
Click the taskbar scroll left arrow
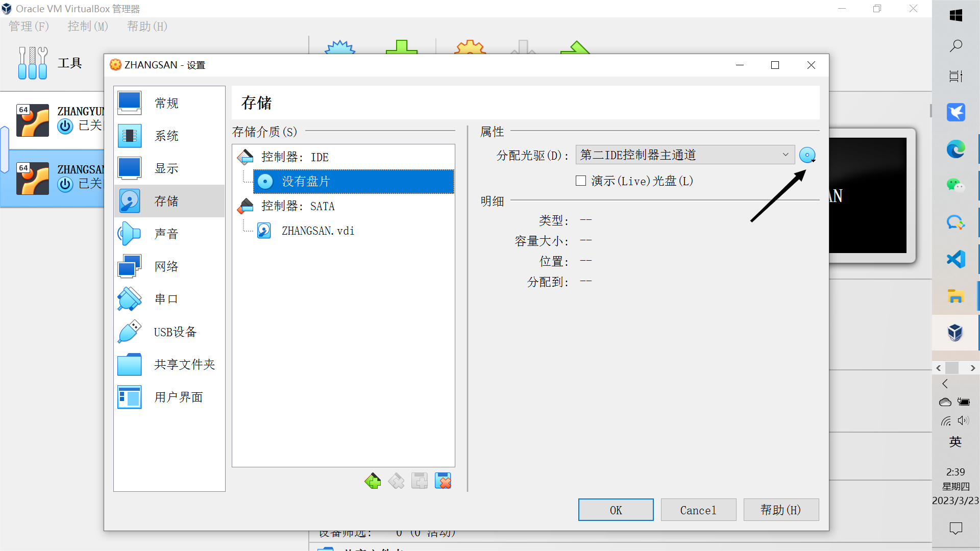coord(939,368)
